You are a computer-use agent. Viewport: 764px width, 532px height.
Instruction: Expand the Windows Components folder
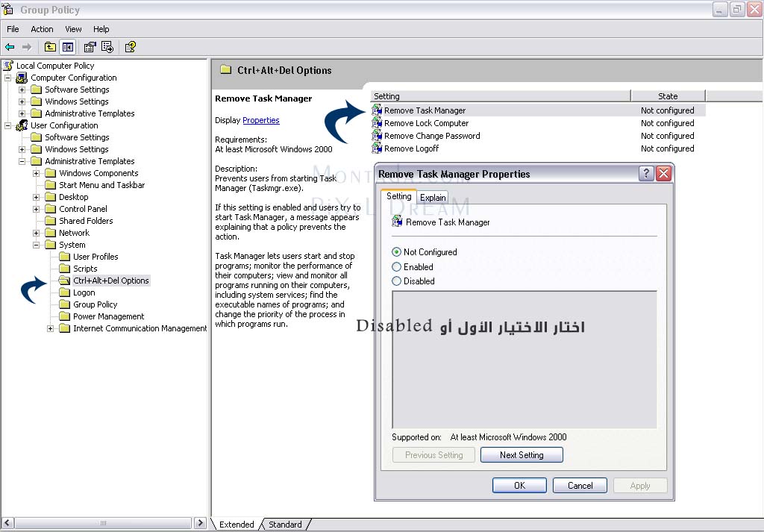point(37,173)
